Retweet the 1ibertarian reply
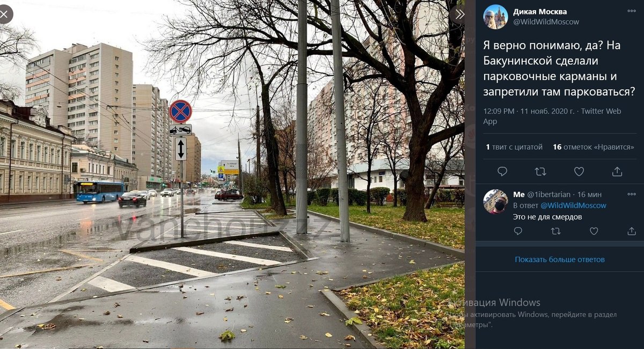The image size is (644, 349). 556,231
